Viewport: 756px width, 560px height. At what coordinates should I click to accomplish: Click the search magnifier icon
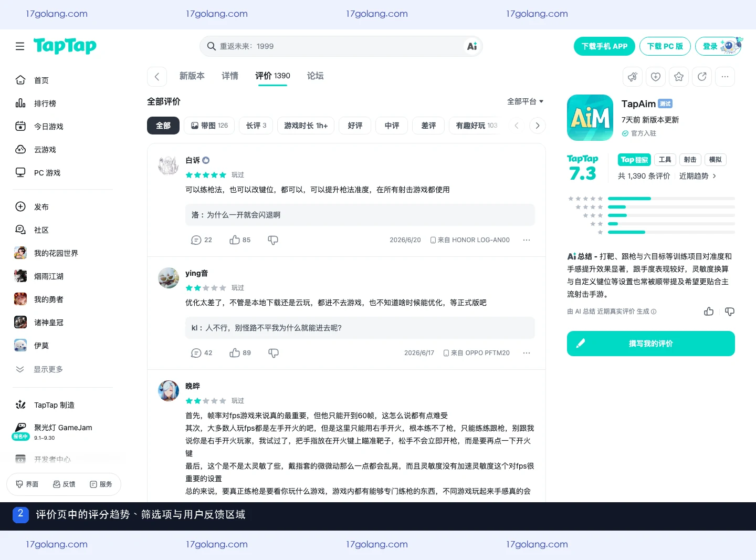(211, 46)
